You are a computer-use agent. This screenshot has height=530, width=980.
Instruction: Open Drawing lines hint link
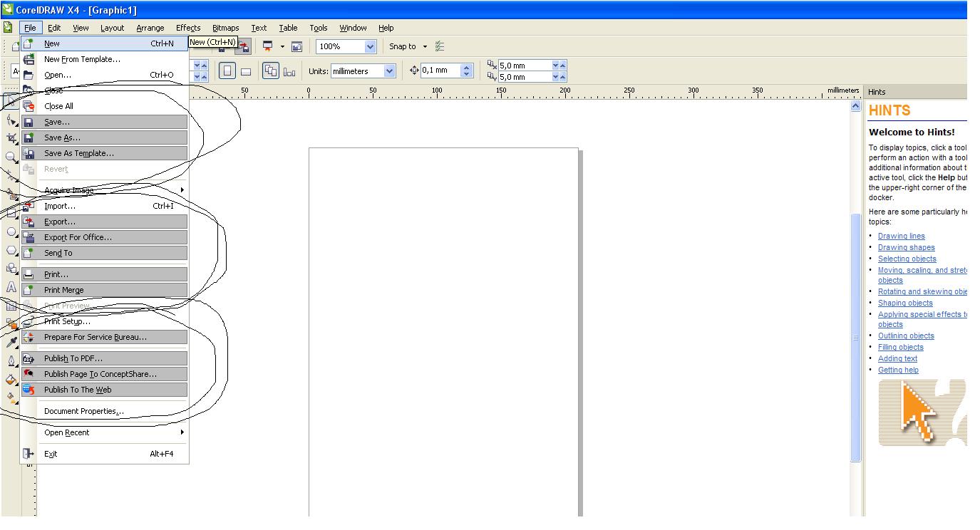click(901, 236)
